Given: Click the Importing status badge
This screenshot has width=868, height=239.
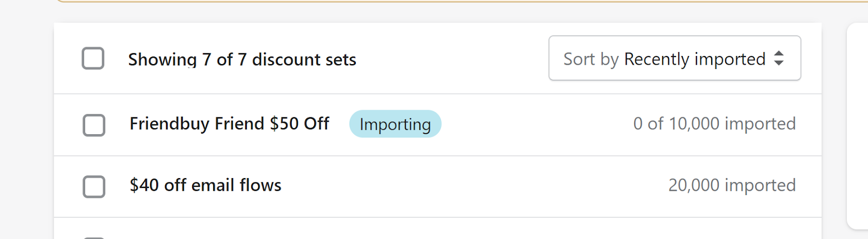Looking at the screenshot, I should pos(395,124).
